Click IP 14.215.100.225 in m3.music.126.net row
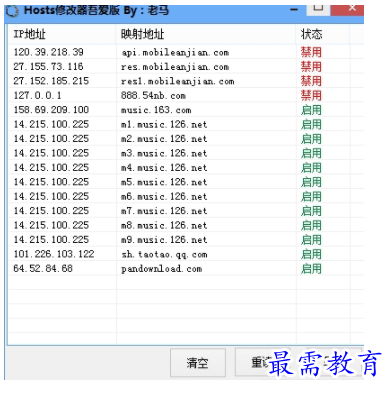The width and height of the screenshot is (390, 395). pos(51,153)
